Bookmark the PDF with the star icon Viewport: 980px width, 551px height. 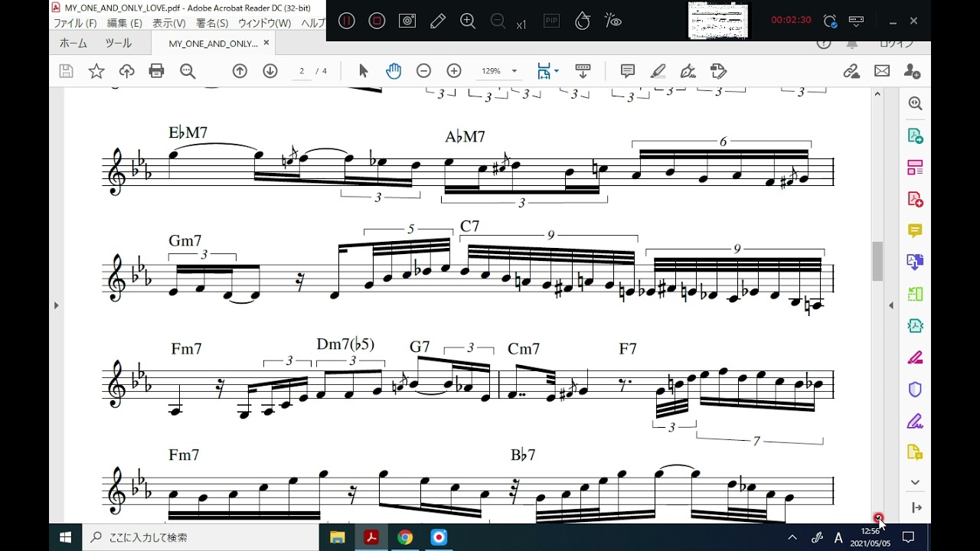tap(96, 71)
